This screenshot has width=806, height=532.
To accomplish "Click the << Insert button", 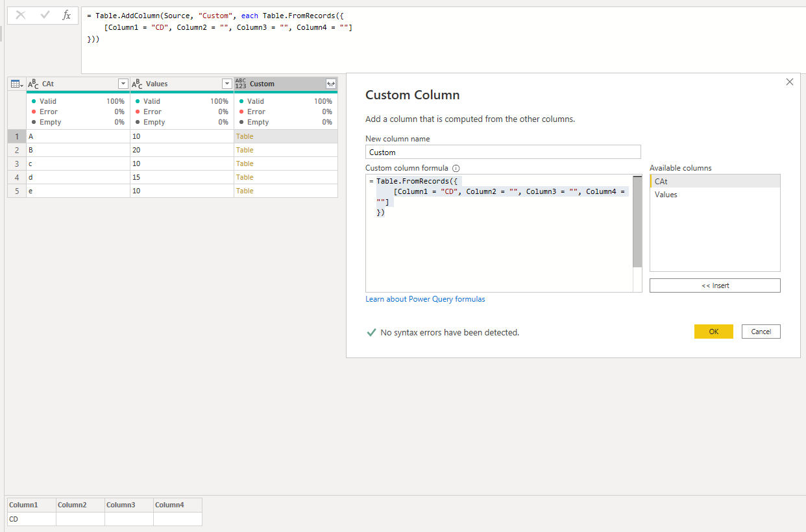I will [715, 285].
